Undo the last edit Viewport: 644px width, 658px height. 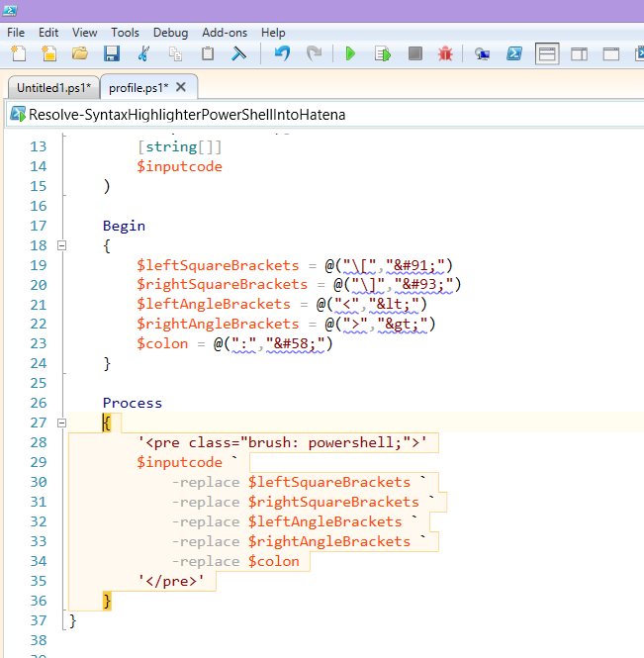pyautogui.click(x=282, y=53)
